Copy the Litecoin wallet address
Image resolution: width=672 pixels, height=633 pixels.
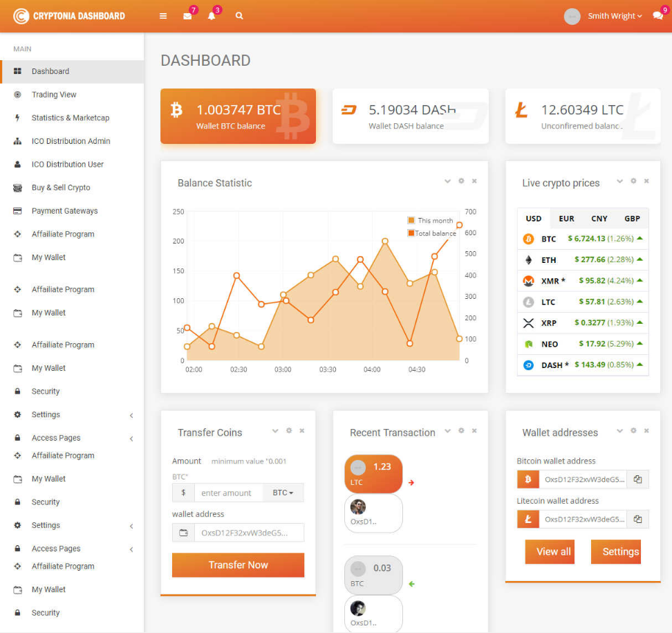click(x=637, y=520)
